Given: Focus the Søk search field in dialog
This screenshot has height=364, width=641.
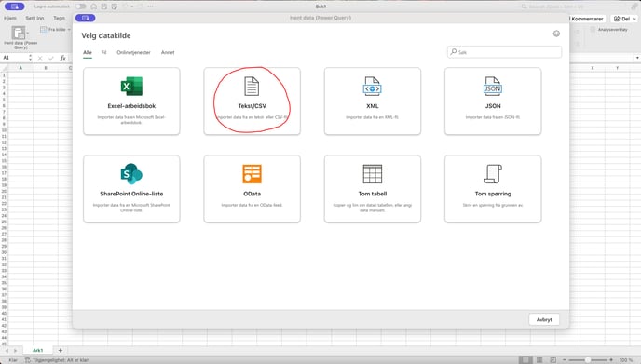Looking at the screenshot, I should tap(504, 52).
